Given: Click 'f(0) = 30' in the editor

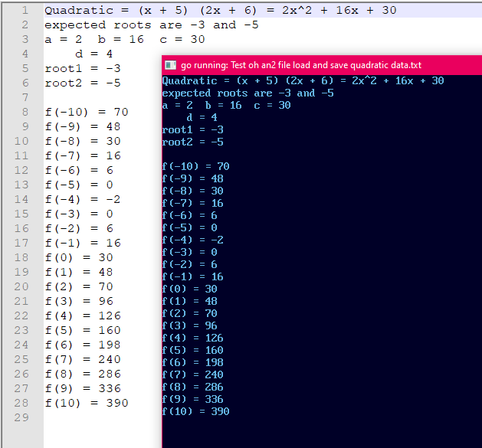Looking at the screenshot, I should tap(79, 258).
